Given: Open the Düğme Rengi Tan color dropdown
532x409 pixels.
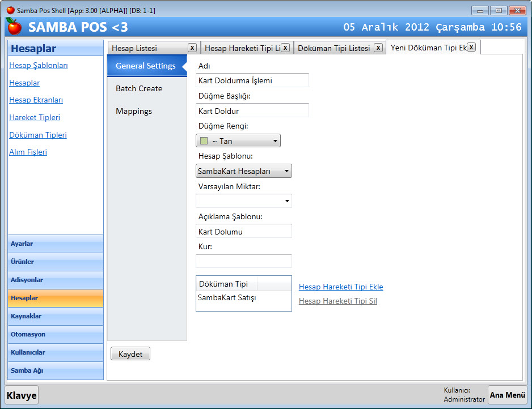Looking at the screenshot, I should coord(238,141).
